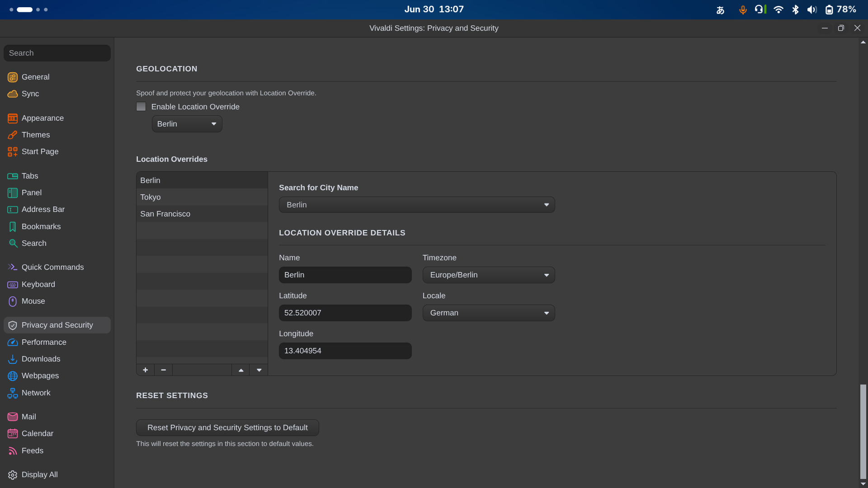This screenshot has width=868, height=488.
Task: Click the Latitude input field
Action: (x=345, y=313)
